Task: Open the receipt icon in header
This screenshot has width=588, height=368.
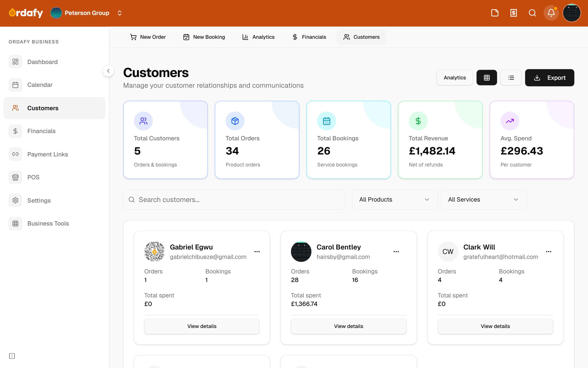Action: click(513, 13)
